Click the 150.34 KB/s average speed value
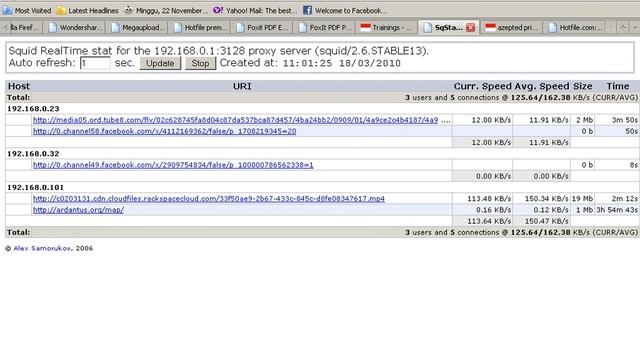The width and height of the screenshot is (640, 360). click(x=547, y=199)
